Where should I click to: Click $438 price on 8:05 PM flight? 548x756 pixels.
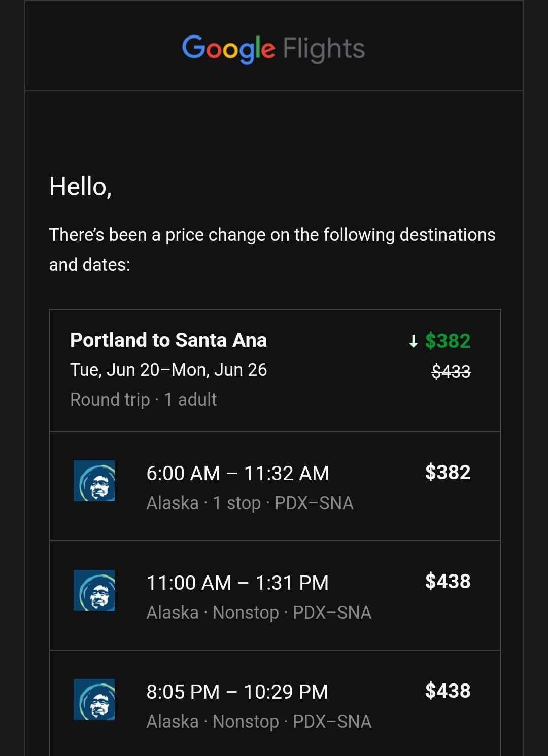point(448,691)
